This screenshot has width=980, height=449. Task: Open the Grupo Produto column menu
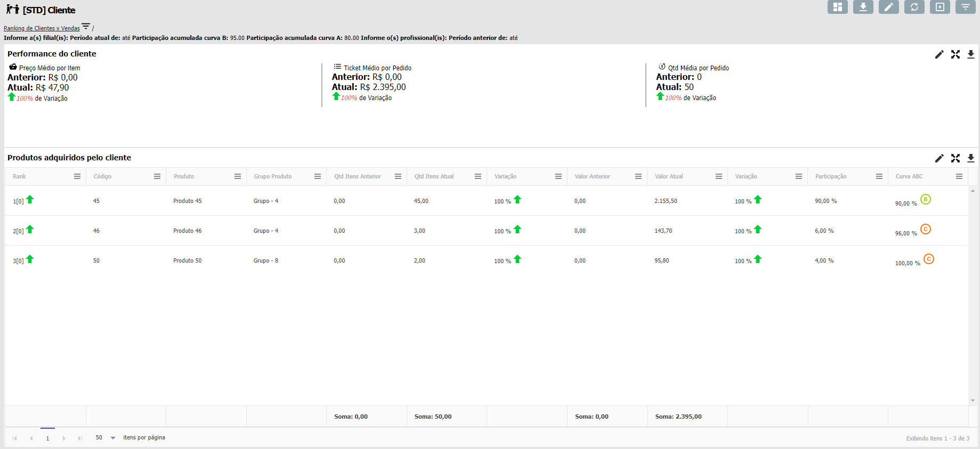tap(318, 176)
